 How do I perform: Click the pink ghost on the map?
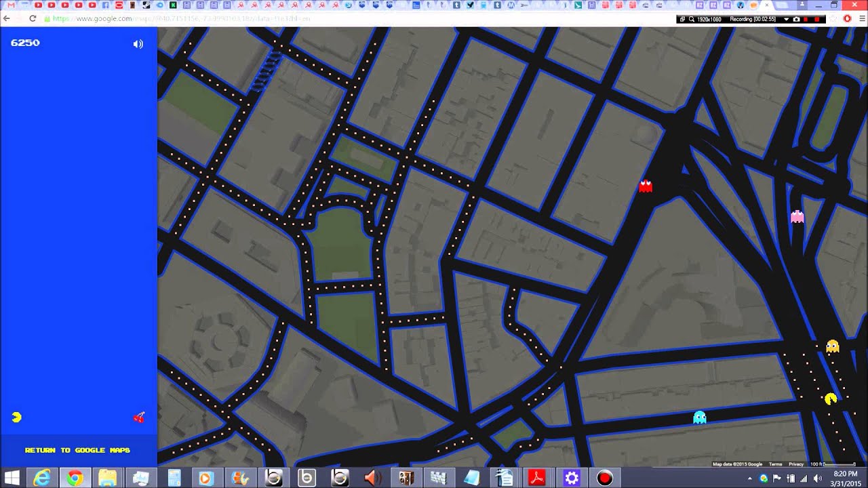797,216
